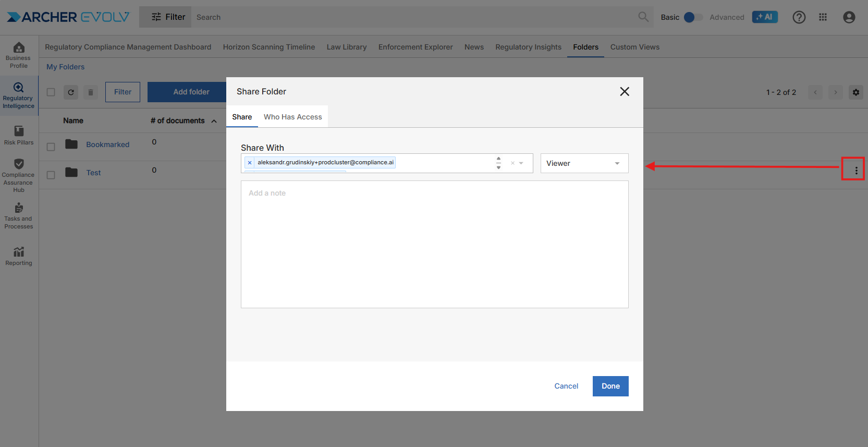
Task: Toggle Basic to Advanced search switch
Action: tap(692, 17)
